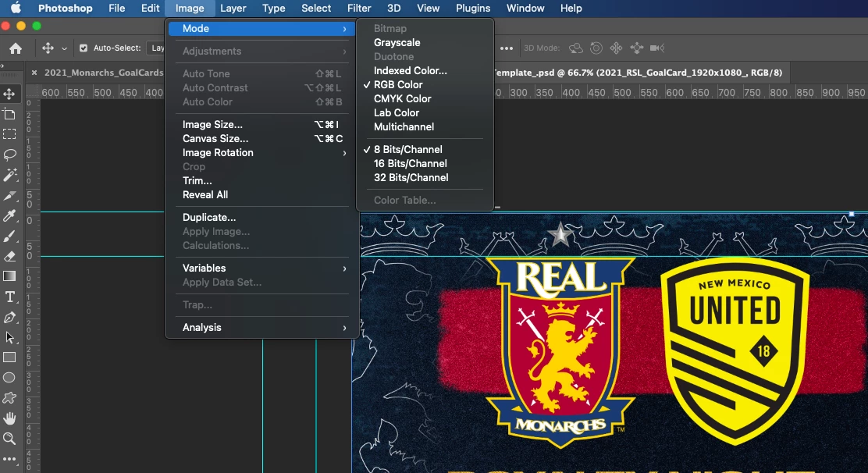The width and height of the screenshot is (868, 473).
Task: Select the Path Selection arrow tool
Action: 9,337
